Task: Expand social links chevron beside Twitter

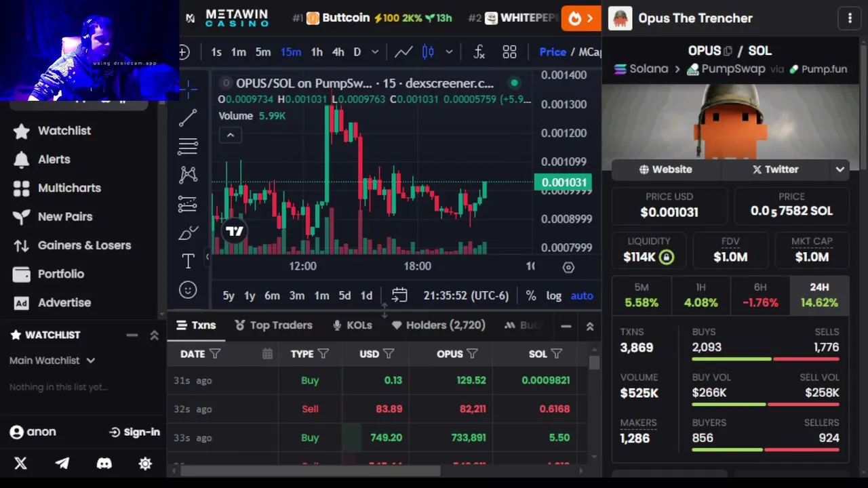Action: coord(840,169)
